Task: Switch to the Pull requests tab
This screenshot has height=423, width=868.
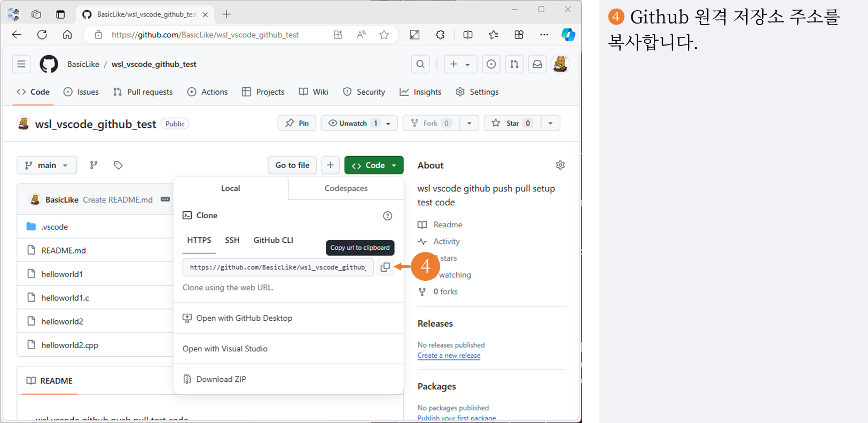Action: [143, 92]
